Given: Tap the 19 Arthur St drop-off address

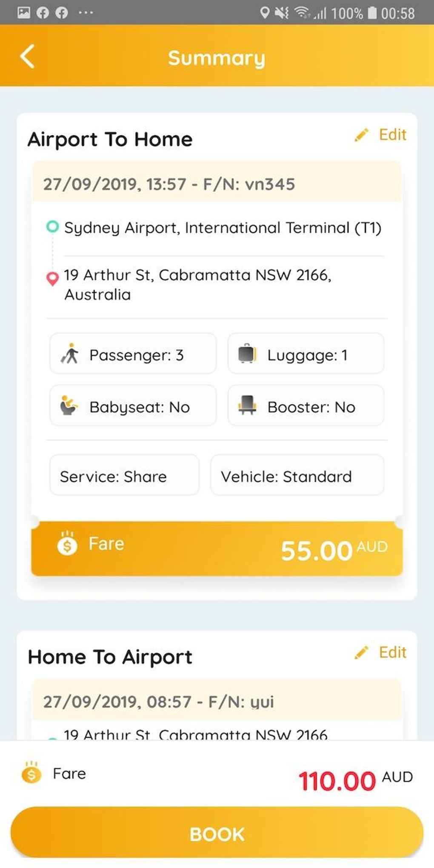Looking at the screenshot, I should click(x=197, y=284).
